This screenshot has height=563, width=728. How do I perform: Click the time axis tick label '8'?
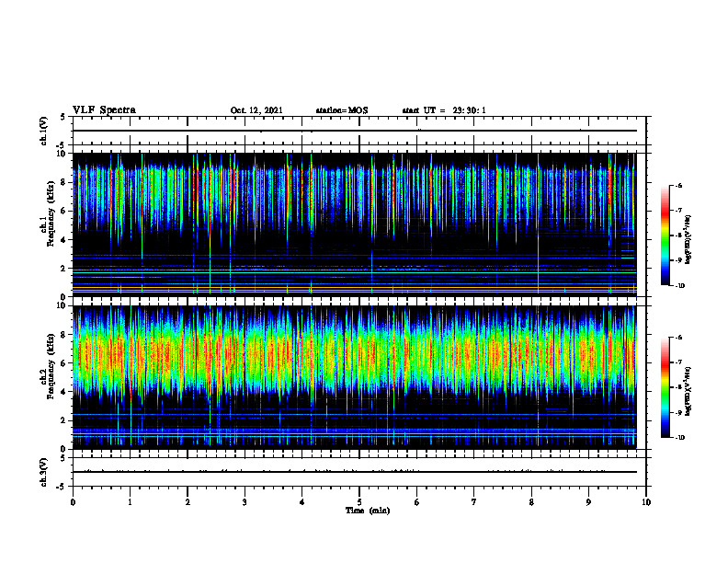(x=531, y=502)
